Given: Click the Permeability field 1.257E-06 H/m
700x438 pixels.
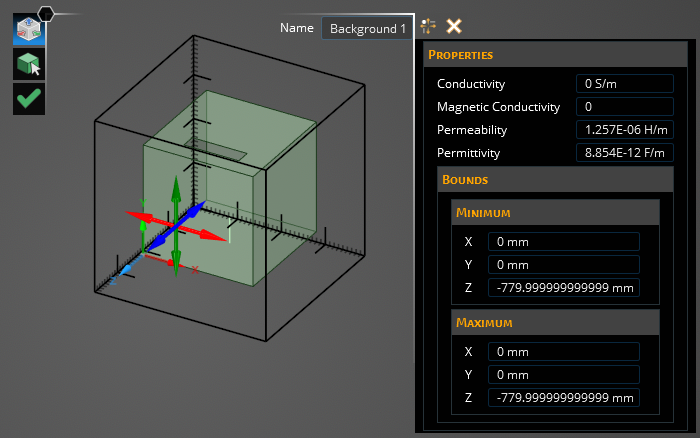Looking at the screenshot, I should click(625, 130).
